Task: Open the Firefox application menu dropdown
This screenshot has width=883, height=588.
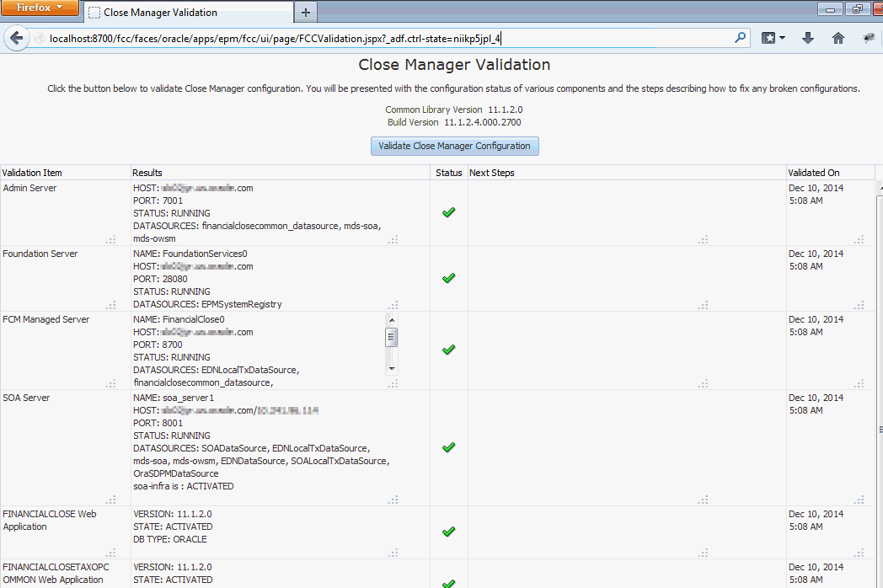Action: (x=40, y=8)
